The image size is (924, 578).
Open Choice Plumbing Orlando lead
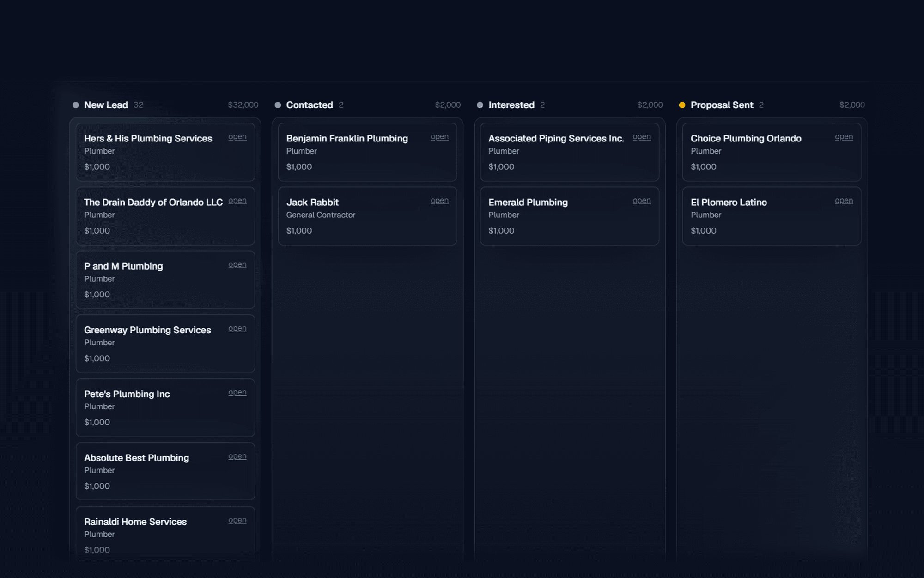click(x=844, y=137)
